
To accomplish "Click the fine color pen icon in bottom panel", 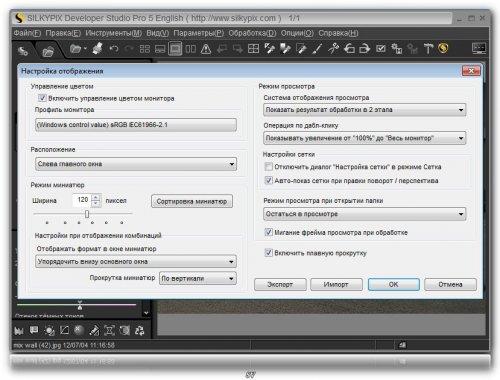I will click(94, 331).
